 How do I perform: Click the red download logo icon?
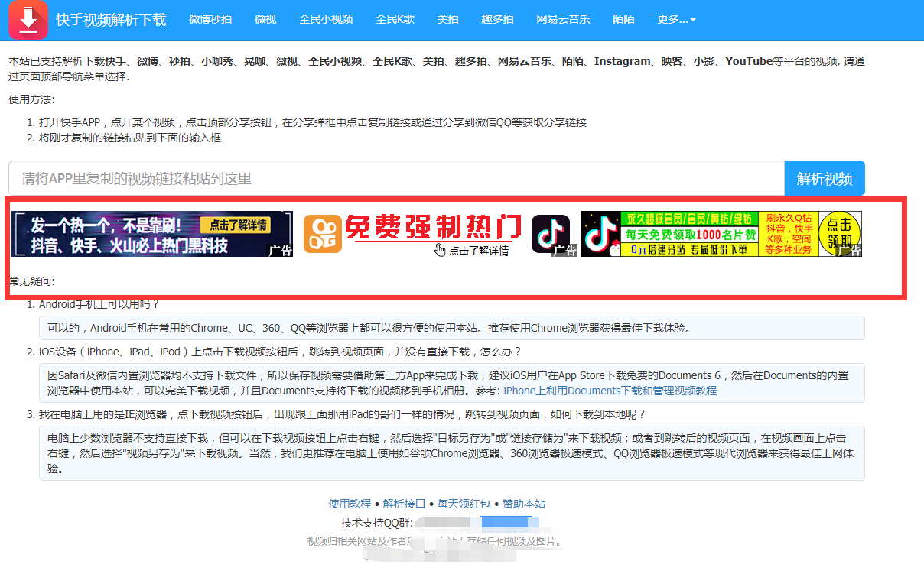pyautogui.click(x=28, y=20)
